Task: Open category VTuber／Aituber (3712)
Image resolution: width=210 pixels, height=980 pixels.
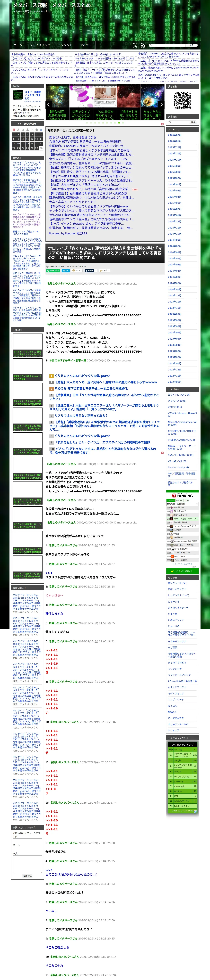Action: (181, 440)
